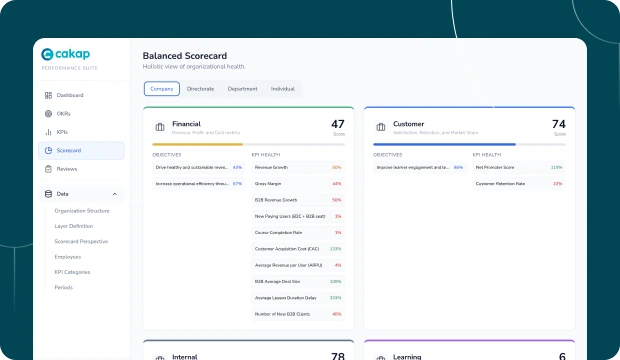This screenshot has width=620, height=360.
Task: Open Employees under Data
Action: [68, 257]
